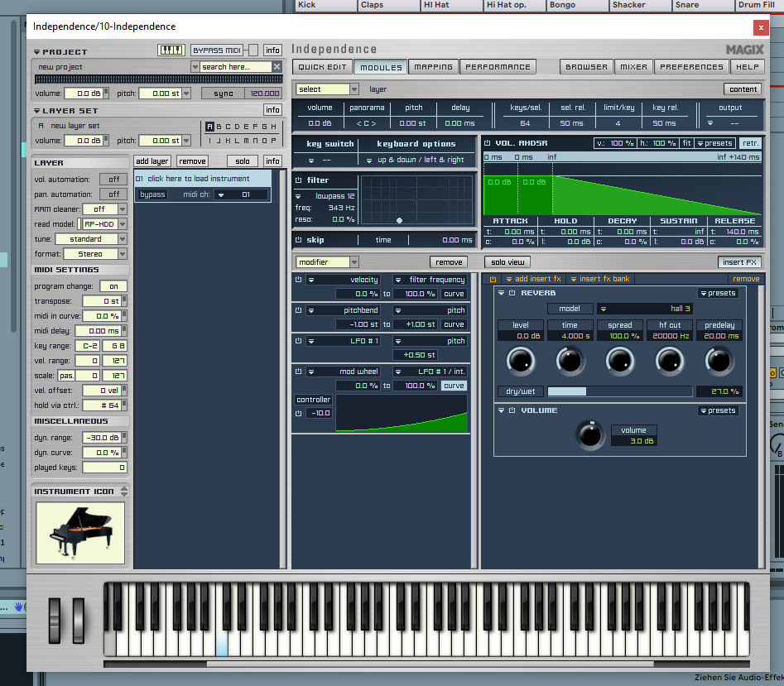Viewport: 784px width, 686px height.
Task: Click the sync tempo button
Action: click(223, 94)
